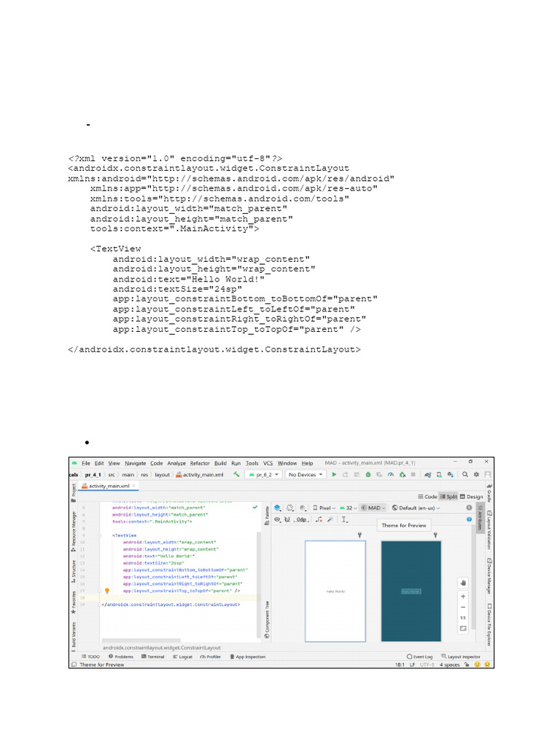This screenshot has width=560, height=747.
Task: Open the Terminal tool window
Action: pos(153,657)
